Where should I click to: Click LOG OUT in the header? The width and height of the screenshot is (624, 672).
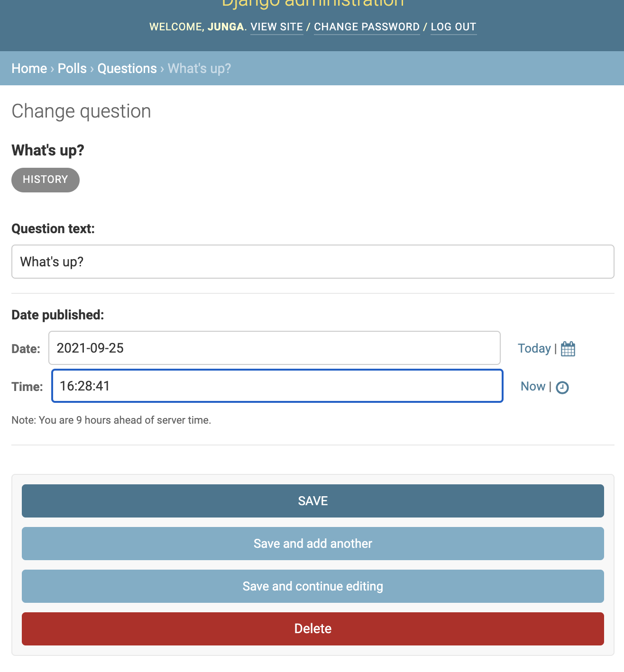tap(453, 27)
